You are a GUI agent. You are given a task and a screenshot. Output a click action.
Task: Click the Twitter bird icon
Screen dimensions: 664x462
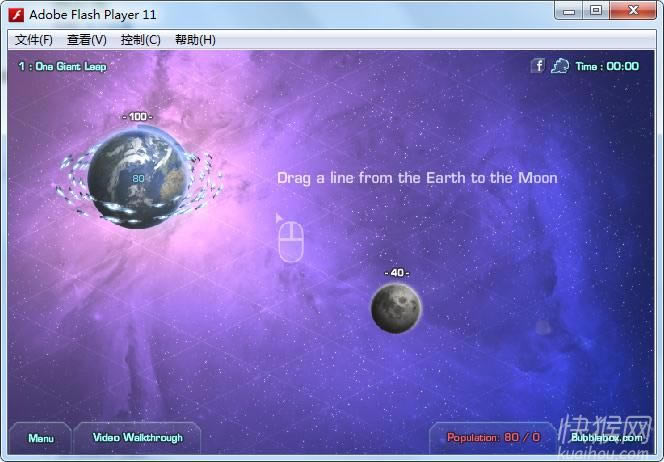560,66
